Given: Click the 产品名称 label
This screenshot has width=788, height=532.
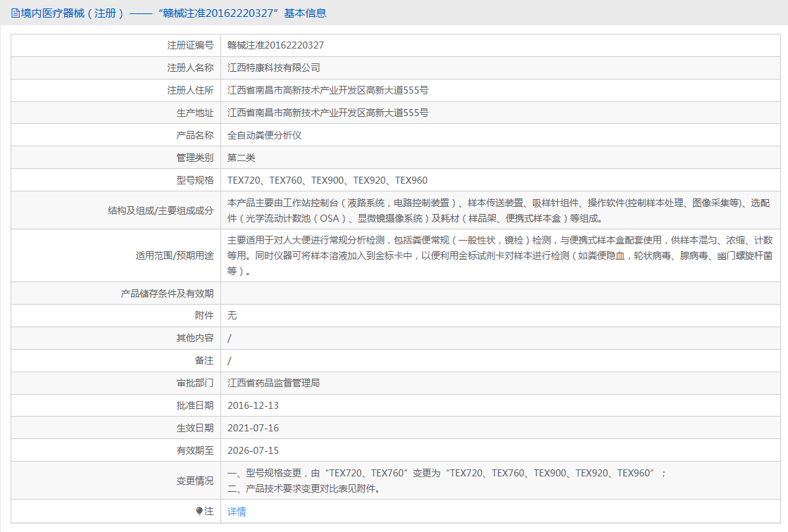Looking at the screenshot, I should (195, 135).
